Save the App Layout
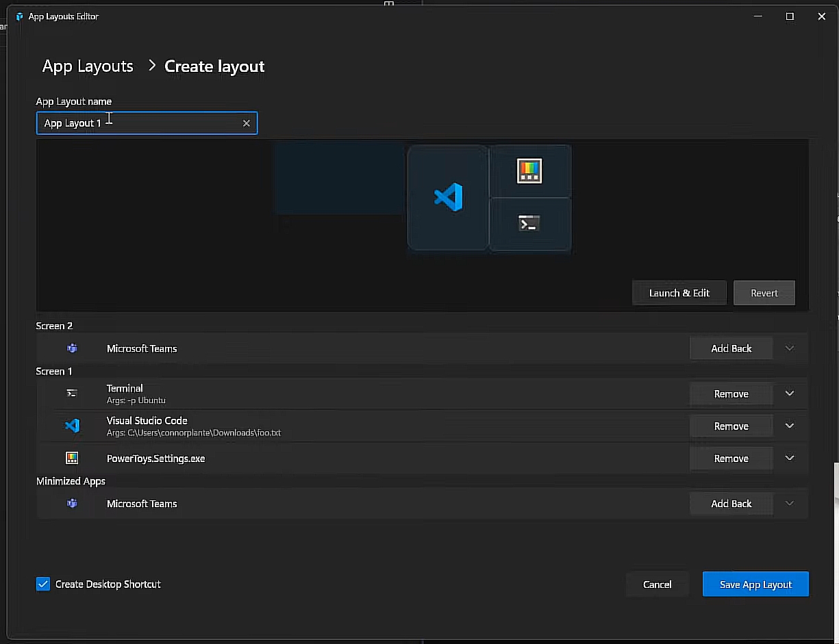The height and width of the screenshot is (644, 839). (x=755, y=584)
